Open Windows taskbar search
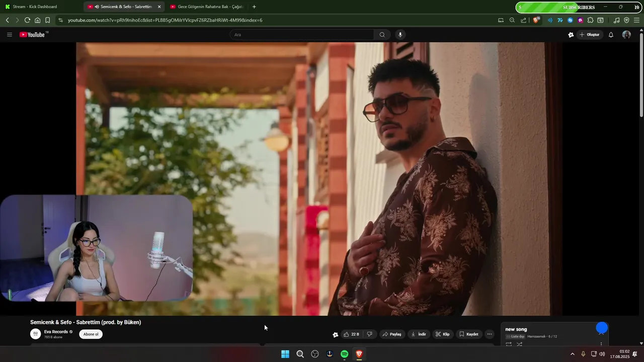The image size is (644, 362). (300, 354)
